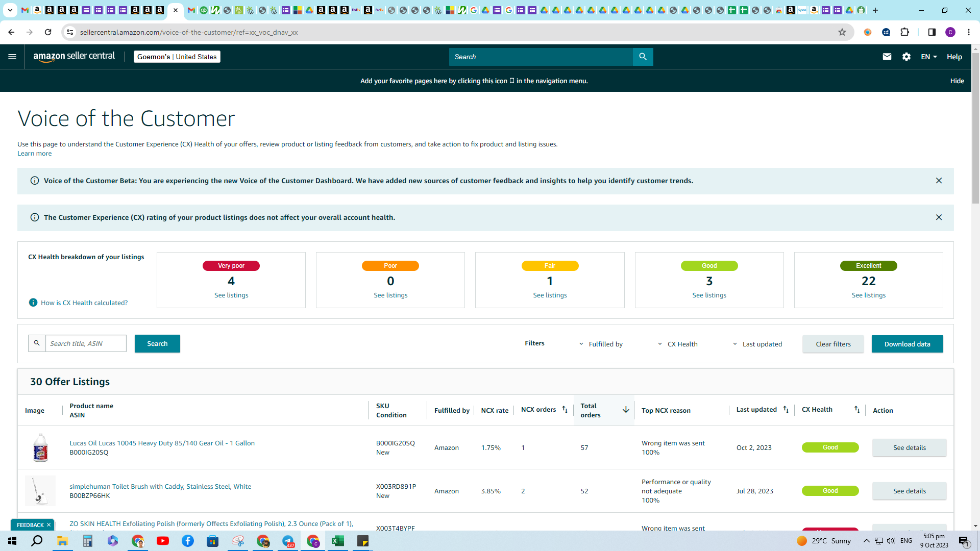Viewport: 980px width, 551px height.
Task: Expand the Fulfilled by filter
Action: (x=601, y=344)
